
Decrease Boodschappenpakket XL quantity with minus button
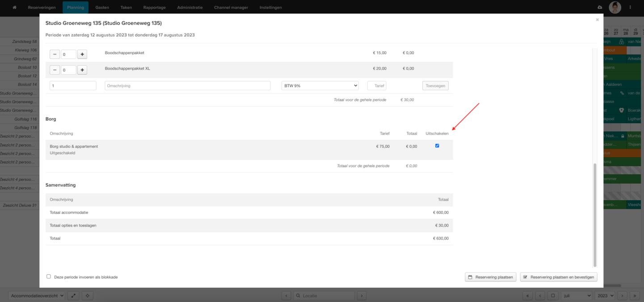(x=55, y=70)
